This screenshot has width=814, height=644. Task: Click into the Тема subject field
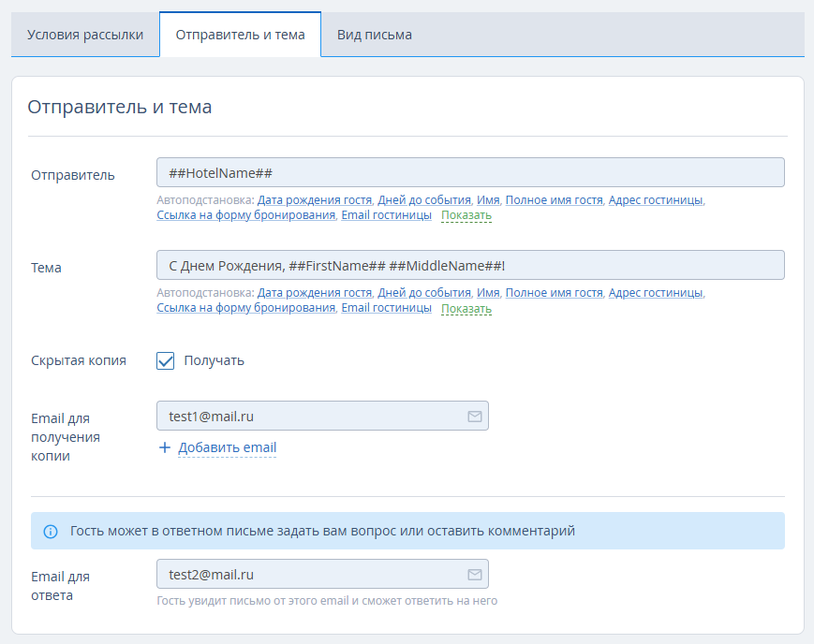click(x=470, y=266)
